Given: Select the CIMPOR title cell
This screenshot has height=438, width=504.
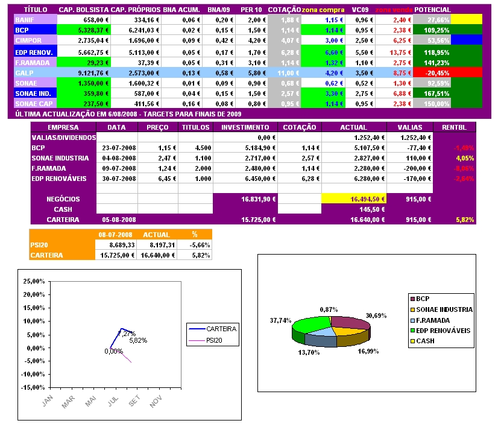Looking at the screenshot, I should (36, 40).
